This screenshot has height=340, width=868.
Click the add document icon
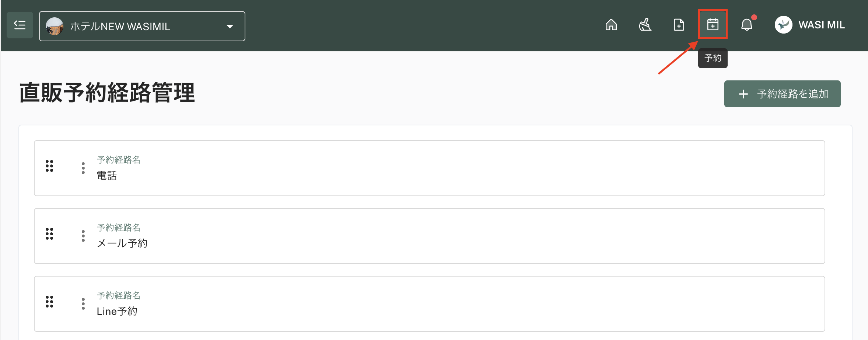point(679,25)
